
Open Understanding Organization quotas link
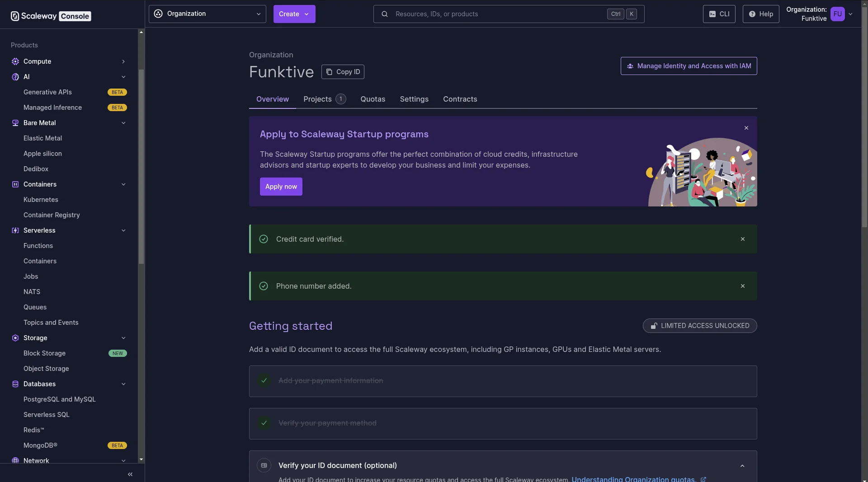point(634,479)
